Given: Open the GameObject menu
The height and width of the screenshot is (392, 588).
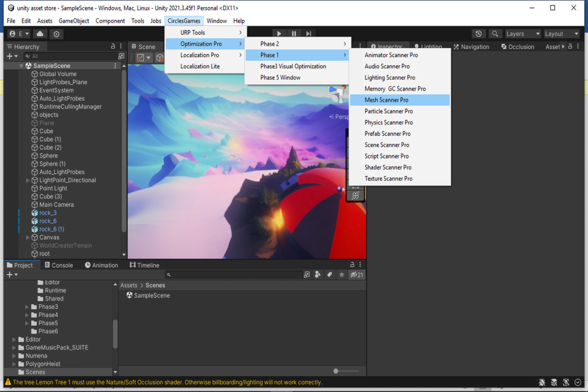Looking at the screenshot, I should click(x=74, y=21).
